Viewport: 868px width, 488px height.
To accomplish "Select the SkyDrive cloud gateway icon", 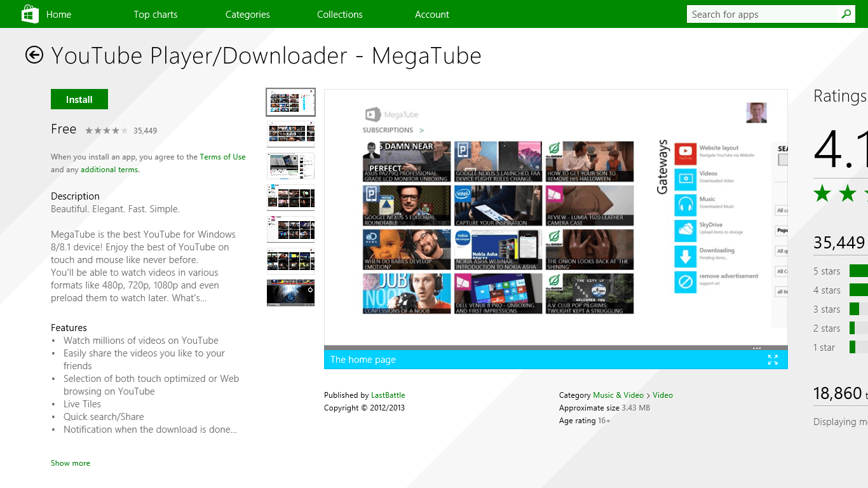I will point(686,231).
